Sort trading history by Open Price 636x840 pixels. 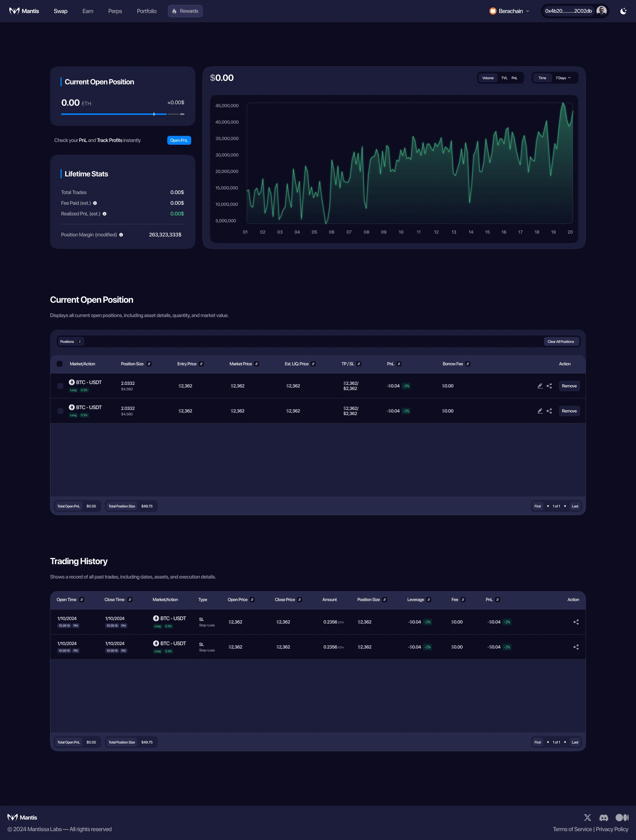coord(252,600)
